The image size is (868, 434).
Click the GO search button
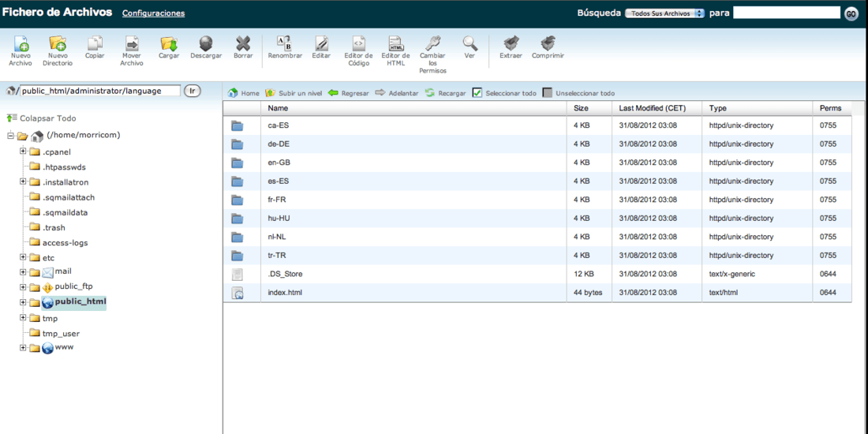[851, 13]
